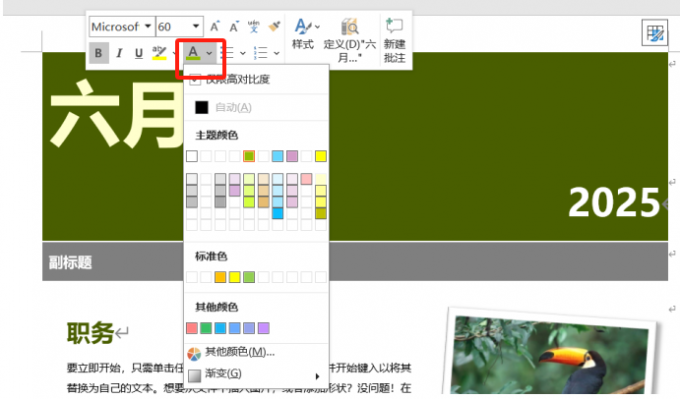Open the 样式 styles gallery
The width and height of the screenshot is (680, 399).
(x=303, y=35)
